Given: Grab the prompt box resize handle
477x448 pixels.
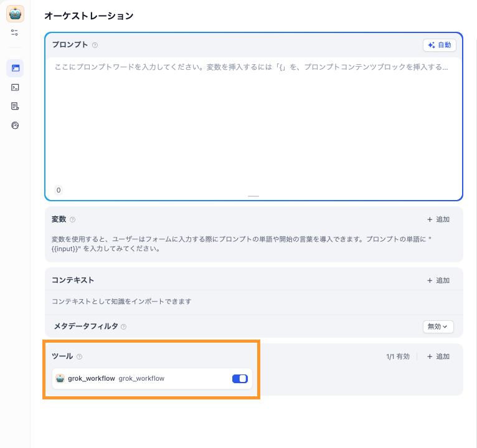Looking at the screenshot, I should [253, 196].
